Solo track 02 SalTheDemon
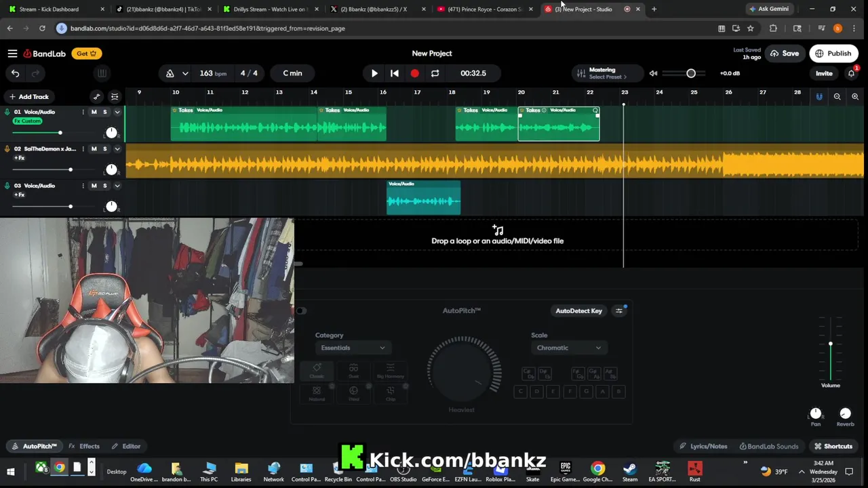Viewport: 868px width, 488px height. tap(104, 148)
